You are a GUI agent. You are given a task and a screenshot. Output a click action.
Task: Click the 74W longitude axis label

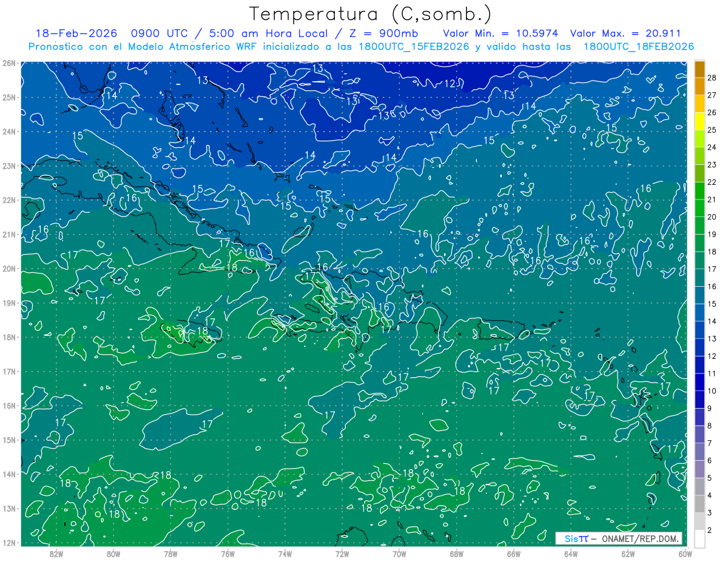tap(285, 554)
